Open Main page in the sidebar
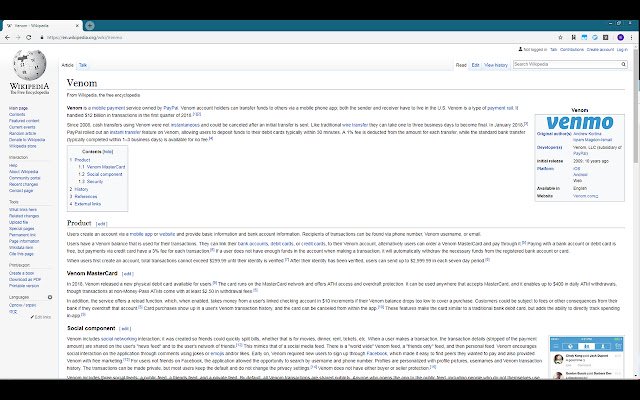The height and width of the screenshot is (400, 640). coord(18,108)
